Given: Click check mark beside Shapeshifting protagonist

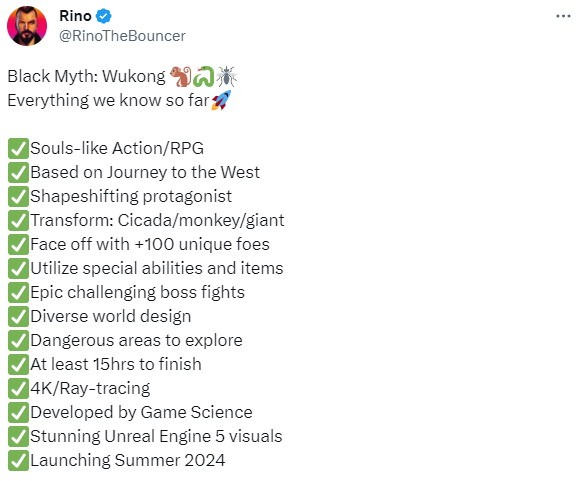Looking at the screenshot, I should [18, 197].
